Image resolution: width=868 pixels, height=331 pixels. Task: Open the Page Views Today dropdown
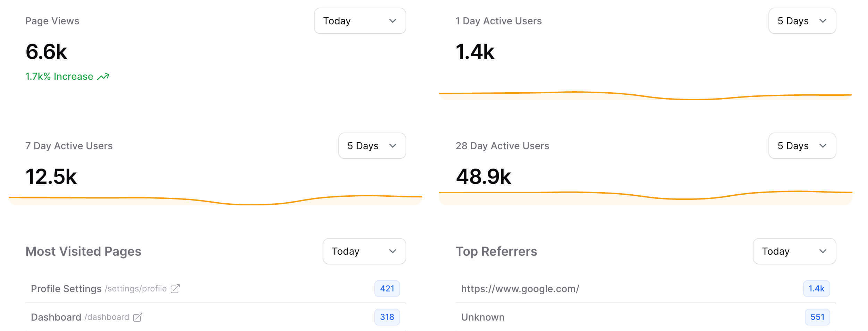pos(360,21)
